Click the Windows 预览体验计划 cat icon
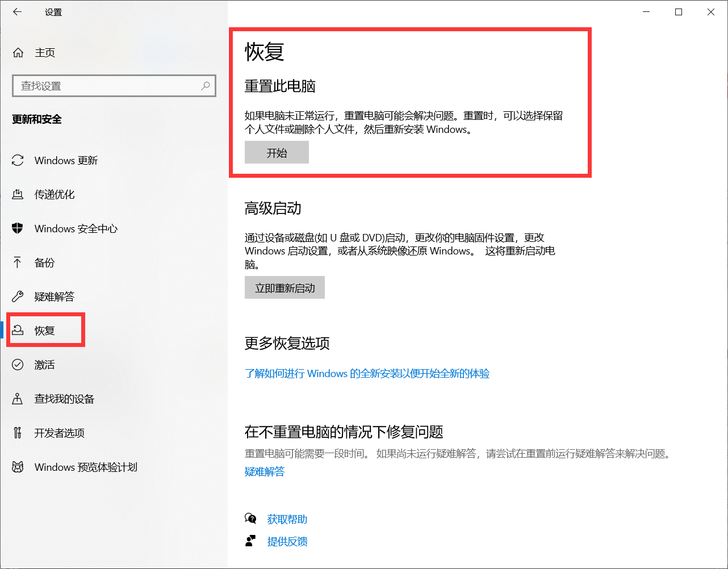The width and height of the screenshot is (728, 569). [x=18, y=467]
